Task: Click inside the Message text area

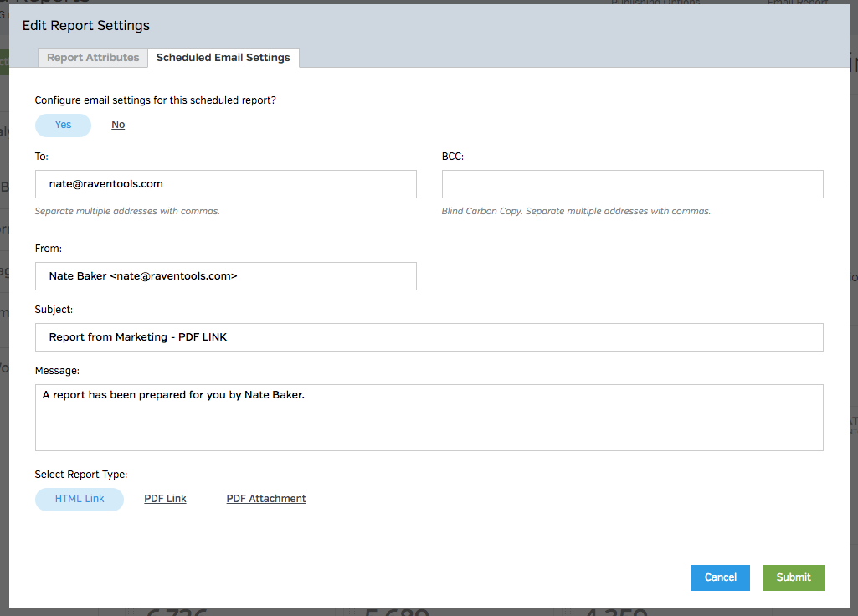Action: pyautogui.click(x=429, y=418)
